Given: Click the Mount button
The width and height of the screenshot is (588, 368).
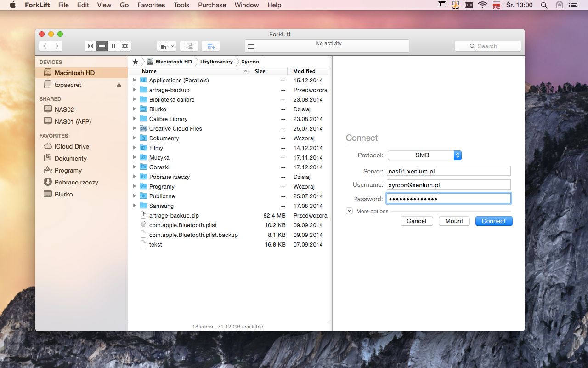Looking at the screenshot, I should [454, 221].
